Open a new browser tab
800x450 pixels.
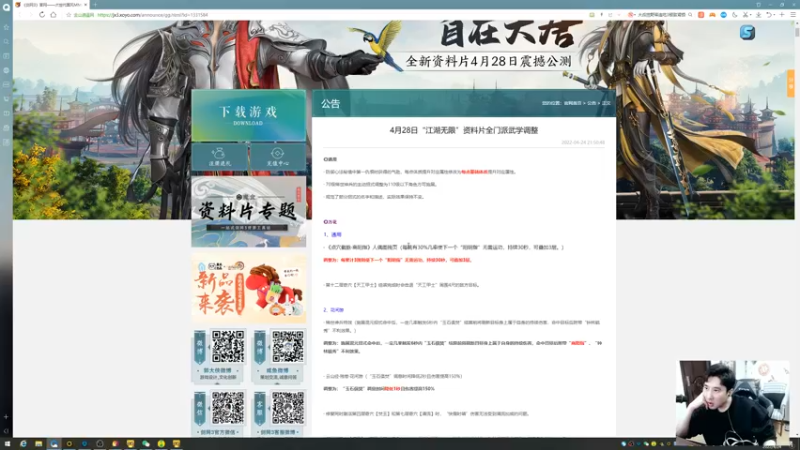tap(95, 5)
